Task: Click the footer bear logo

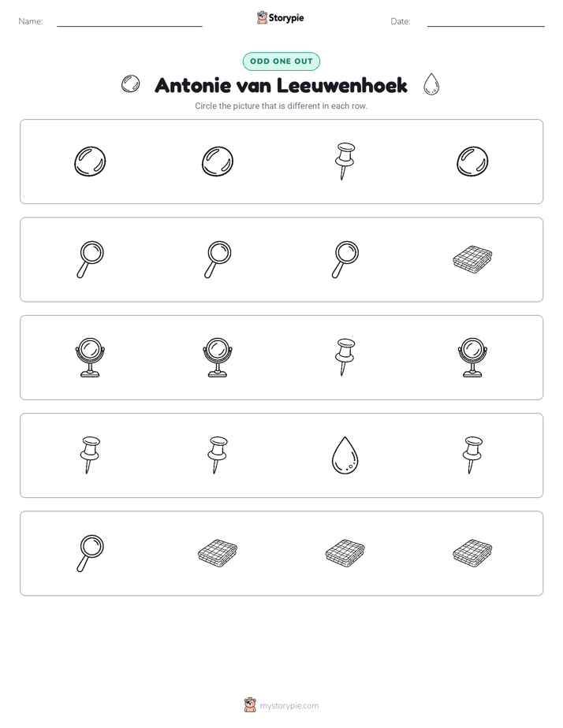Action: click(x=250, y=705)
